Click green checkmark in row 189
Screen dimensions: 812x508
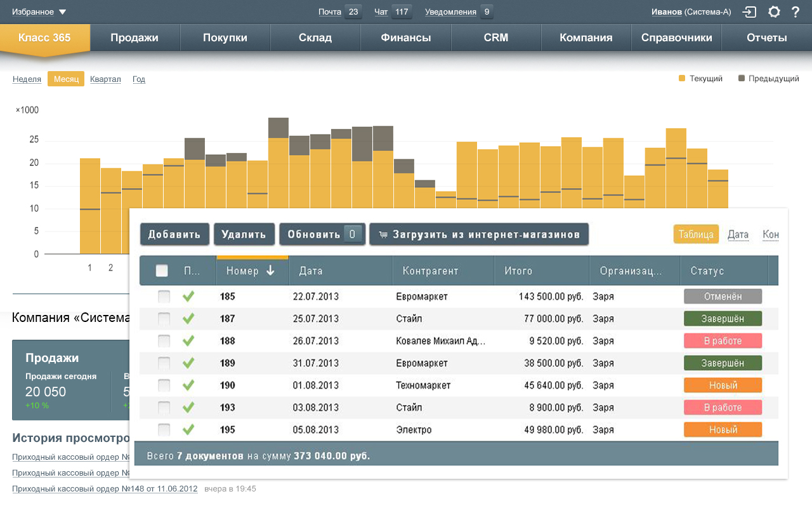point(188,363)
